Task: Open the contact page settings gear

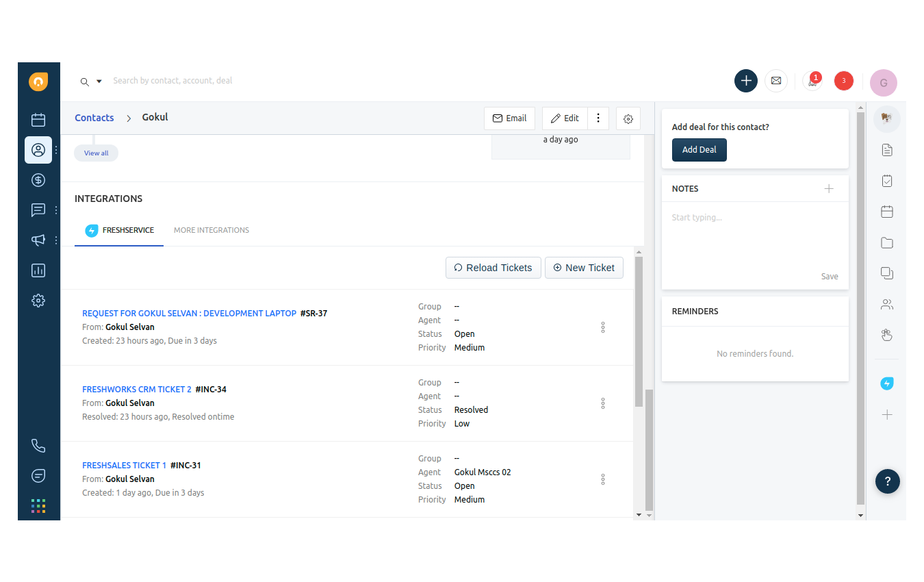Action: click(628, 118)
